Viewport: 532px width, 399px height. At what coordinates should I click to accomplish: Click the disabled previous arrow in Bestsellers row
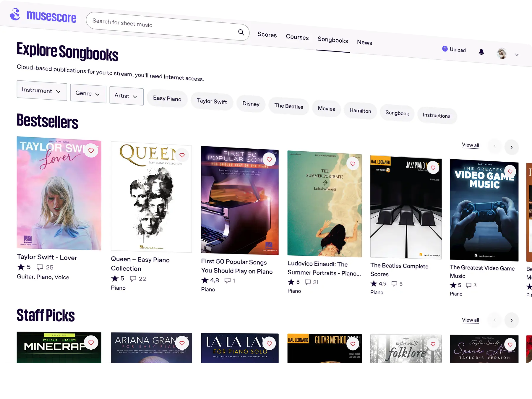(x=494, y=146)
